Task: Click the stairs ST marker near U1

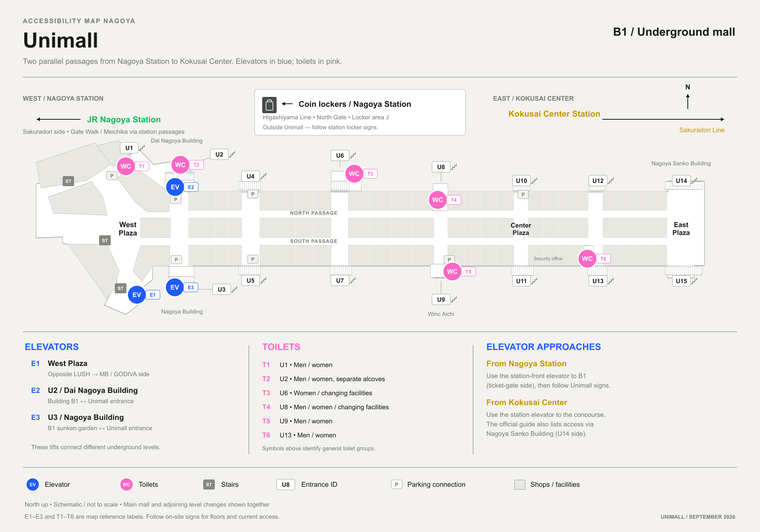Action: pyautogui.click(x=68, y=181)
